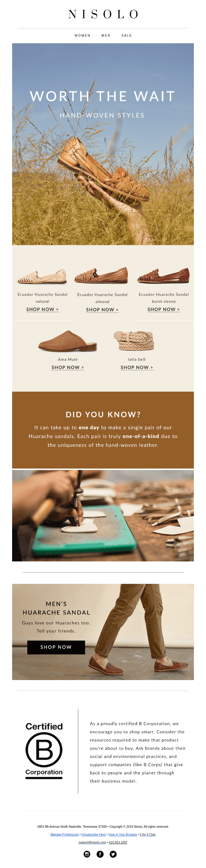Click the Worth The Wait hero image
The image size is (206, 868).
click(103, 144)
